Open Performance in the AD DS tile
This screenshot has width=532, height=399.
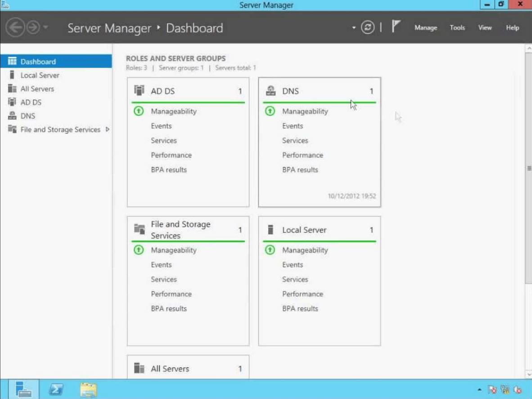[x=171, y=155]
